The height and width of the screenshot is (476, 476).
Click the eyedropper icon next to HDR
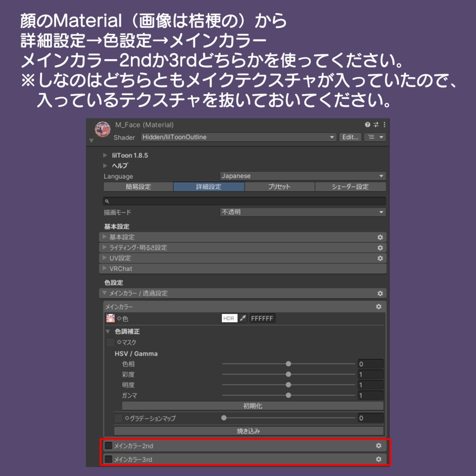243,318
